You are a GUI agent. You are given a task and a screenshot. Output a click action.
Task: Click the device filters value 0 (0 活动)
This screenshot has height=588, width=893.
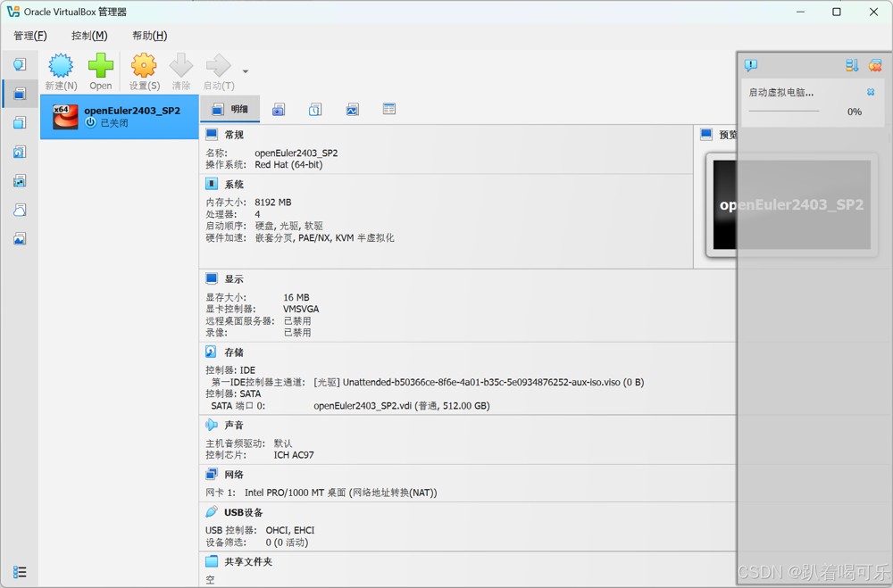coord(287,542)
